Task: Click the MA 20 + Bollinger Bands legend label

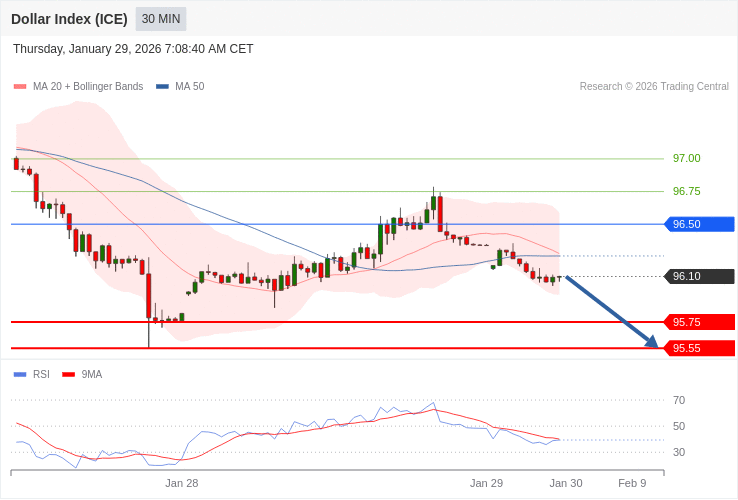Action: pos(88,87)
